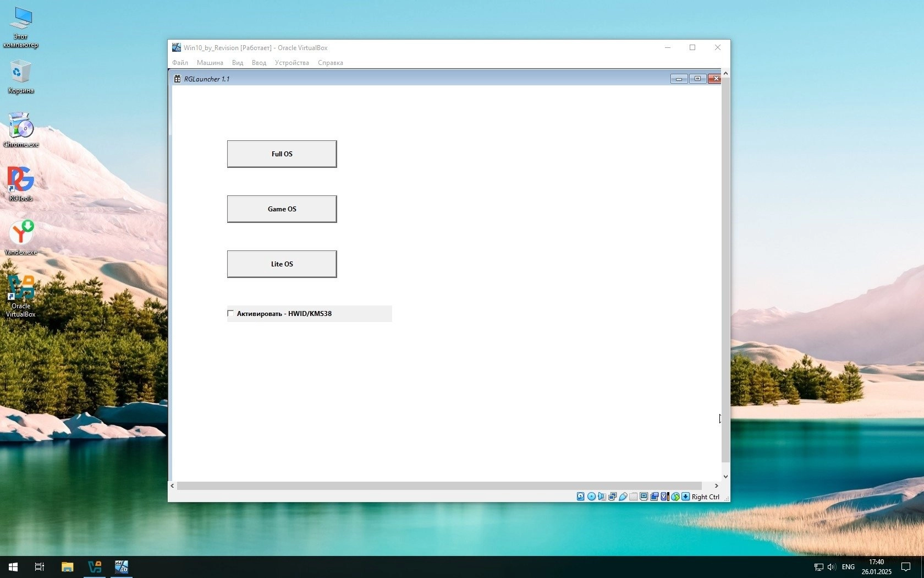Open the Вид menu
The width and height of the screenshot is (924, 578).
(x=238, y=63)
